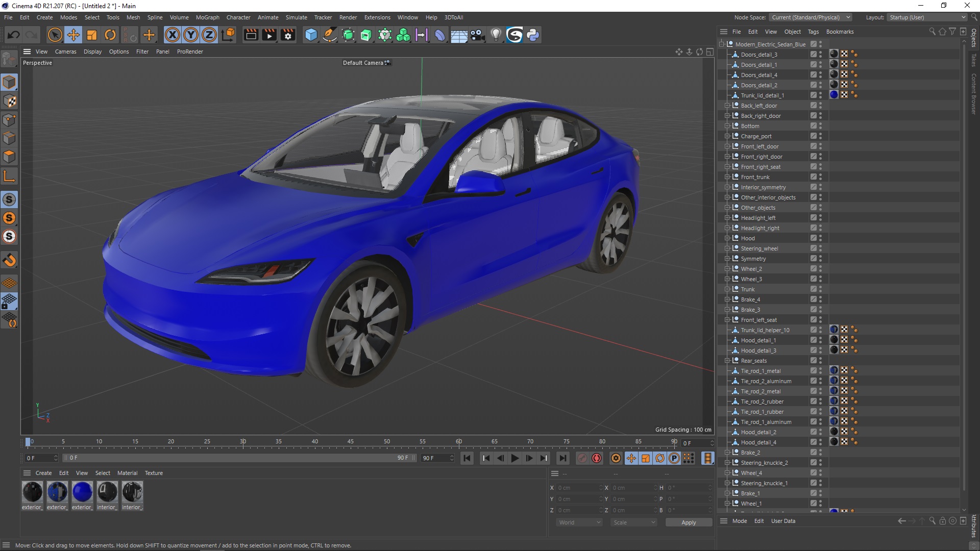Select the blue exterior material swatch
Image resolution: width=980 pixels, height=551 pixels.
(82, 492)
